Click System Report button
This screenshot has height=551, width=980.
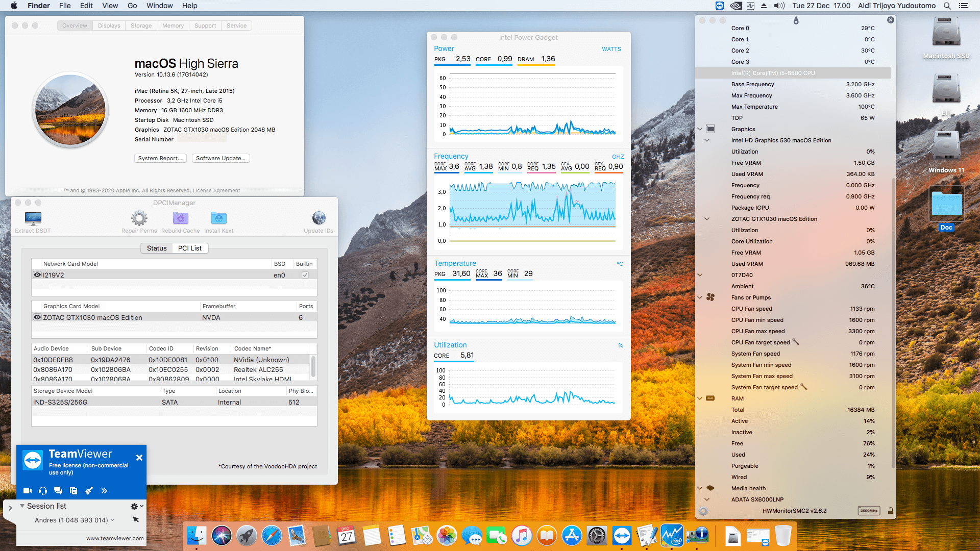pos(160,158)
